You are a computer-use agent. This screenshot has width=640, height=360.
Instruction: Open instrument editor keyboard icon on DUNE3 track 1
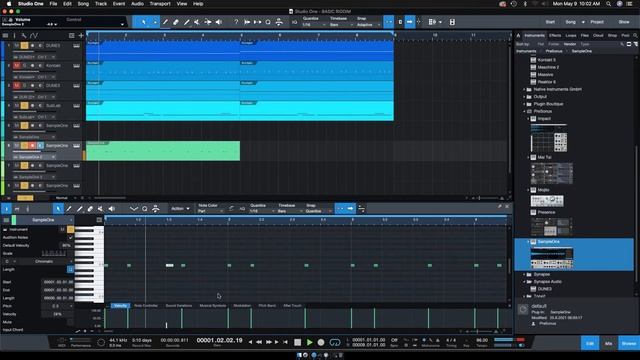[76, 46]
